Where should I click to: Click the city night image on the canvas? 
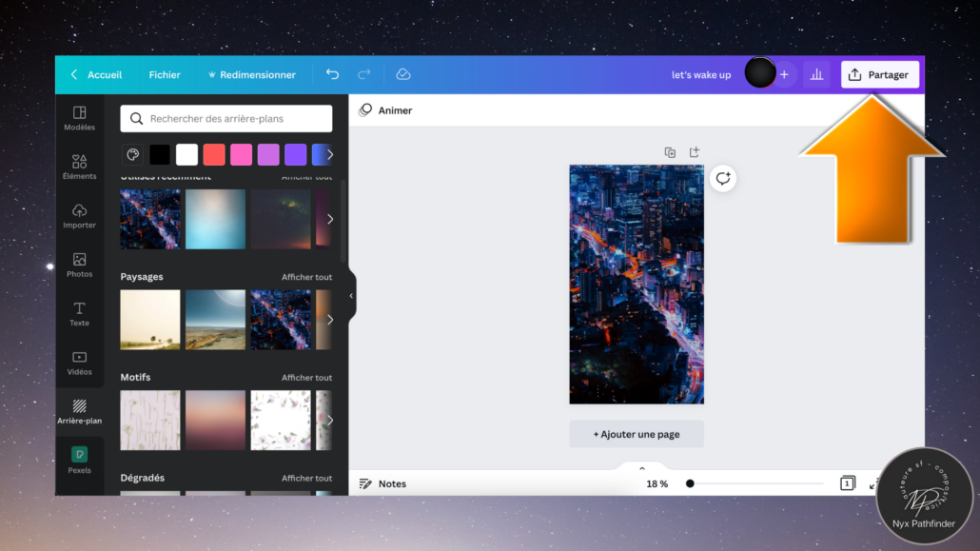tap(637, 285)
